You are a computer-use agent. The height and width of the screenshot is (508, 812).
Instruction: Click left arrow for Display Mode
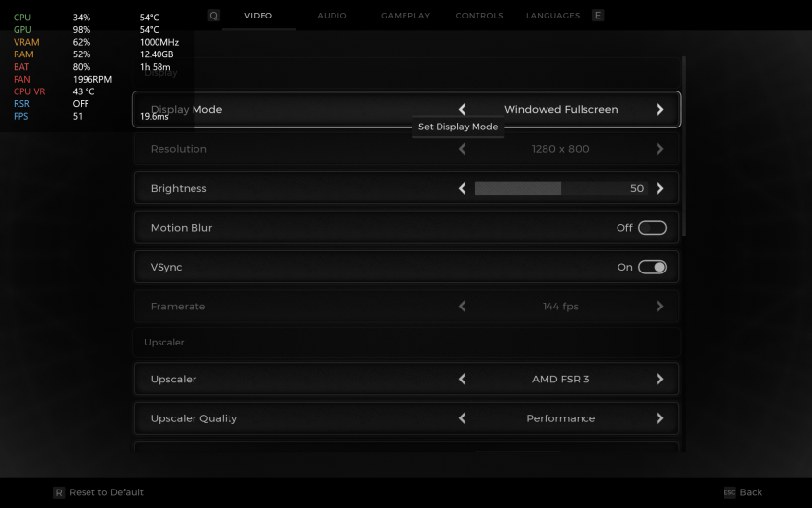pos(462,110)
